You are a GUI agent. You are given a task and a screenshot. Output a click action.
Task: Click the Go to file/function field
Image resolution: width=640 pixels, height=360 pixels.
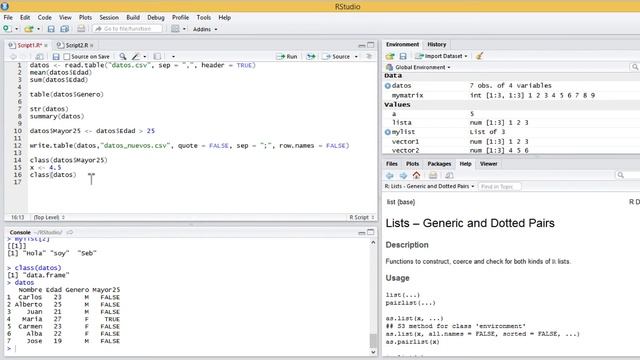[x=127, y=29]
